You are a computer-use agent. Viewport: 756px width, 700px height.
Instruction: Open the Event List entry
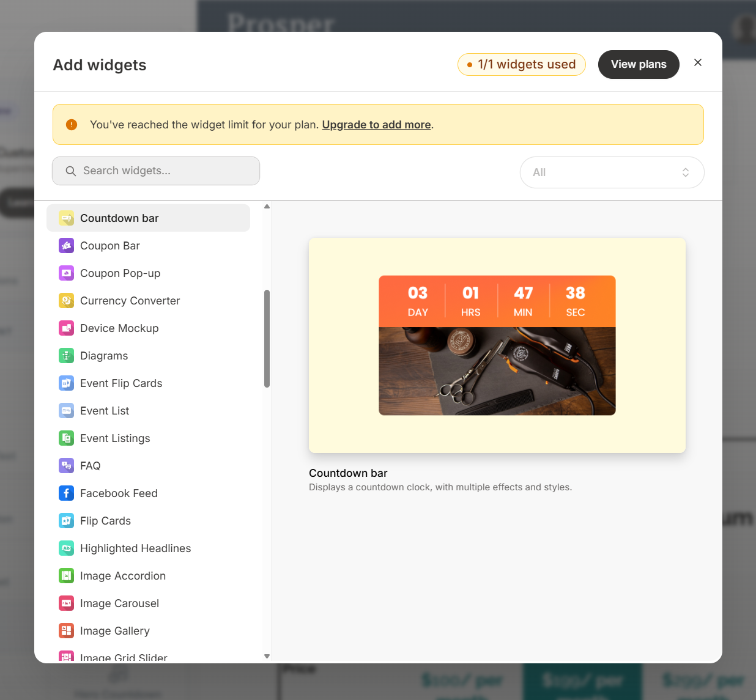coord(149,411)
